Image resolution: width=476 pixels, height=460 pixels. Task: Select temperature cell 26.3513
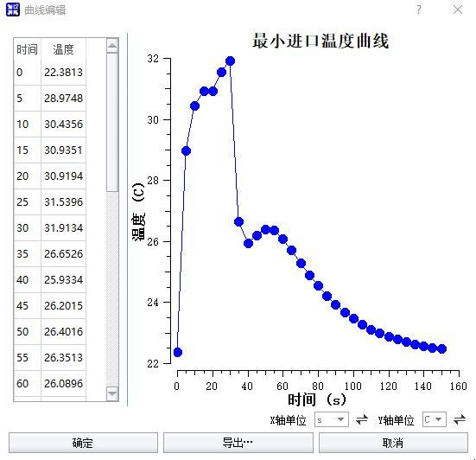pyautogui.click(x=63, y=358)
